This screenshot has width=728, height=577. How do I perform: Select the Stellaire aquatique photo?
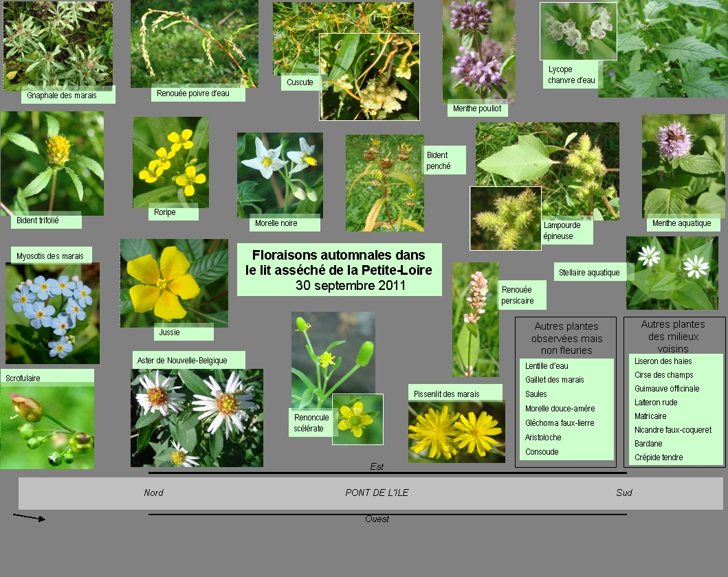672,273
